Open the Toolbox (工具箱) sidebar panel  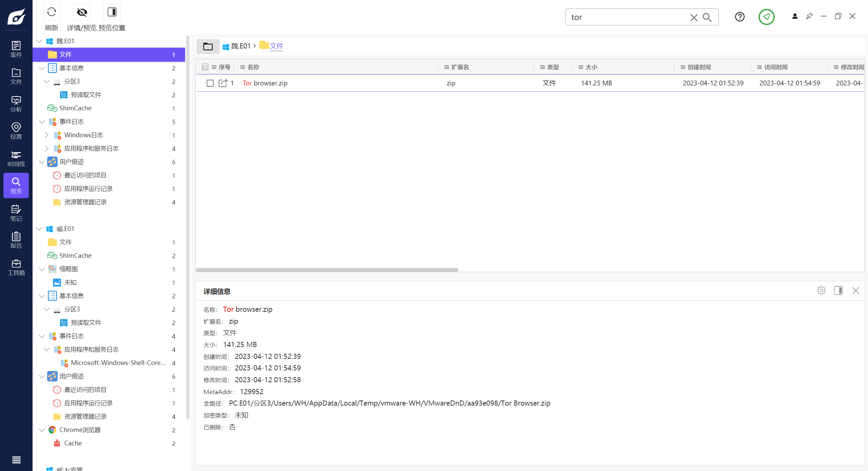[x=16, y=268]
